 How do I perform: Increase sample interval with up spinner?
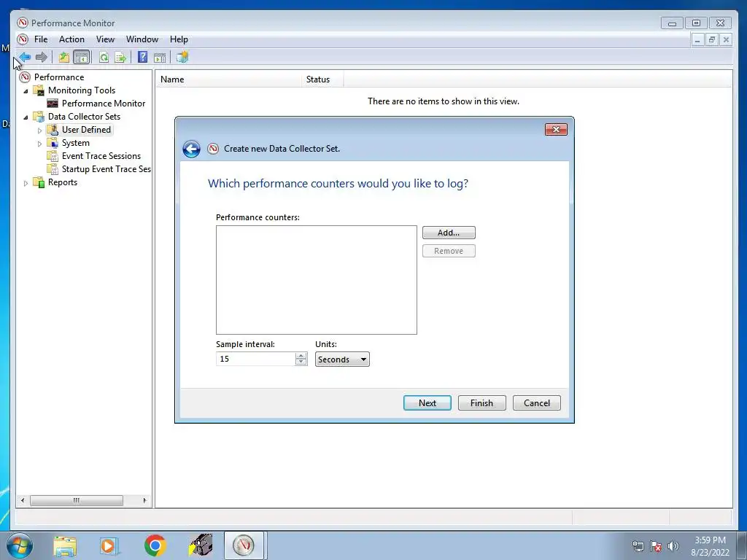[301, 355]
